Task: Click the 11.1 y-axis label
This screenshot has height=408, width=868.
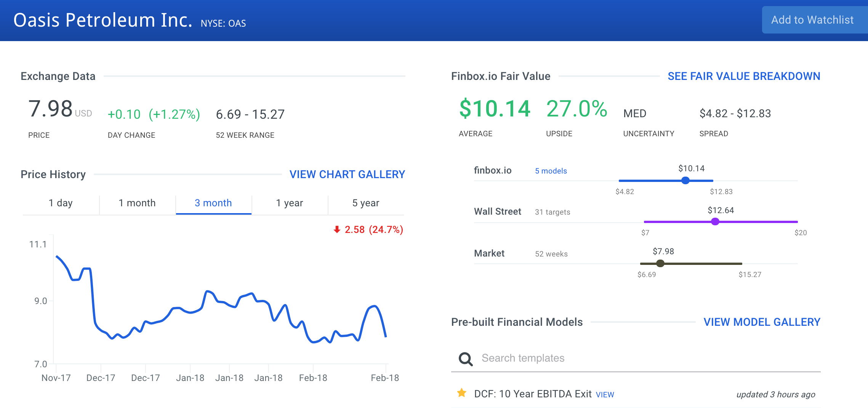Action: [38, 244]
